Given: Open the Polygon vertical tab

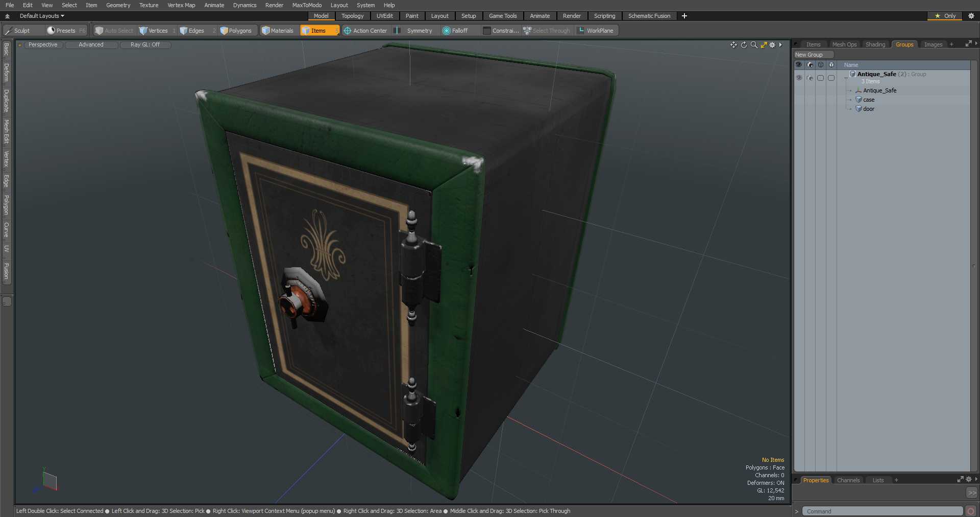Looking at the screenshot, I should click(7, 205).
